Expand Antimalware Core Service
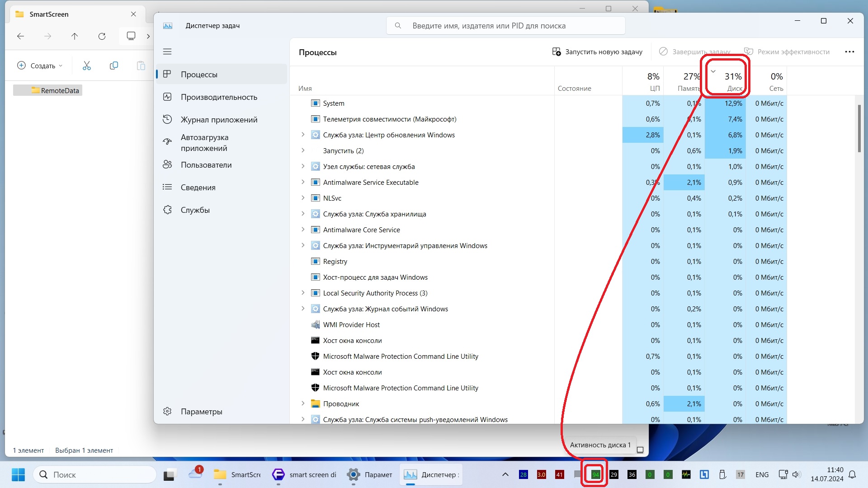The height and width of the screenshot is (488, 868). click(x=303, y=230)
